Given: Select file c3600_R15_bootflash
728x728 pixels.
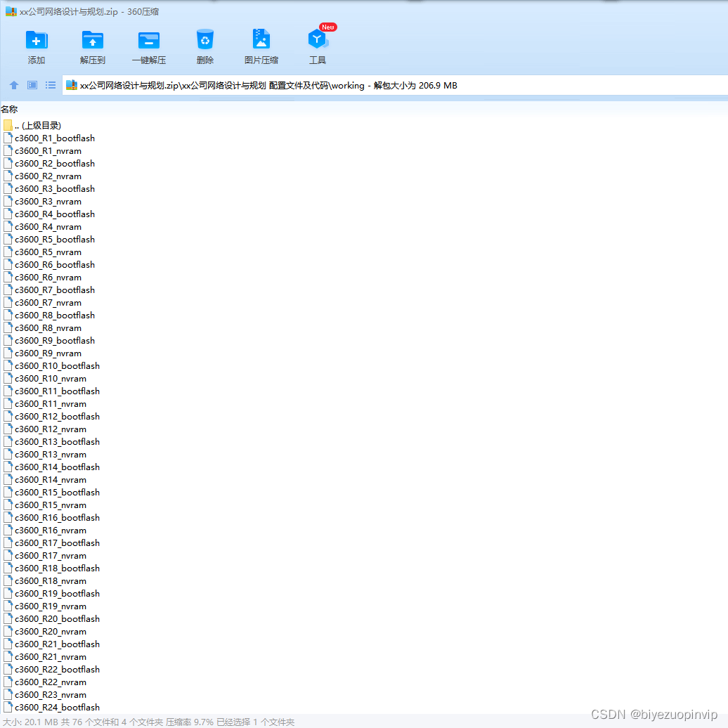Looking at the screenshot, I should [x=51, y=493].
